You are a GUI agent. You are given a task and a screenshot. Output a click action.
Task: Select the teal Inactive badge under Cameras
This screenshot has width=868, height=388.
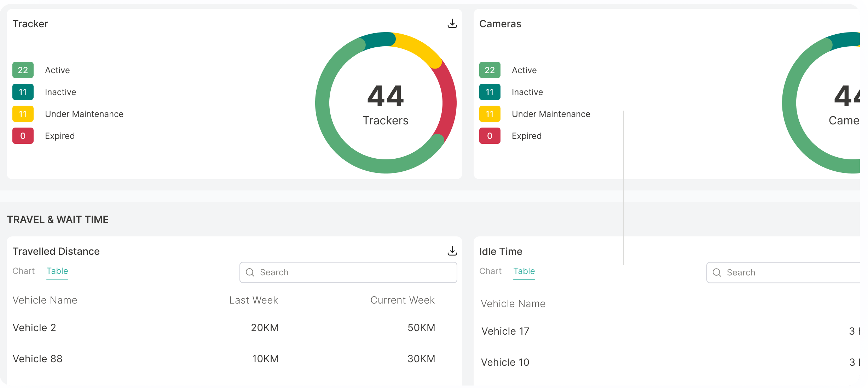[x=490, y=92]
